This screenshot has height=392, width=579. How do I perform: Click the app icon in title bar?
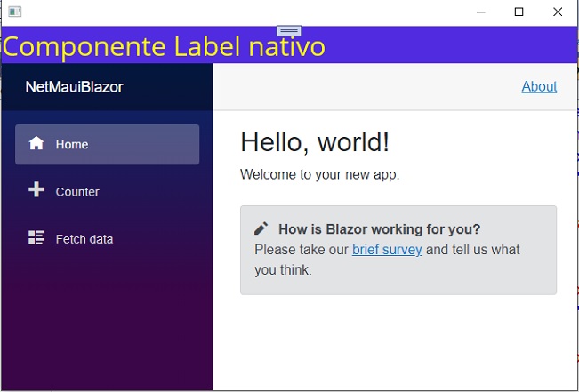pos(15,12)
